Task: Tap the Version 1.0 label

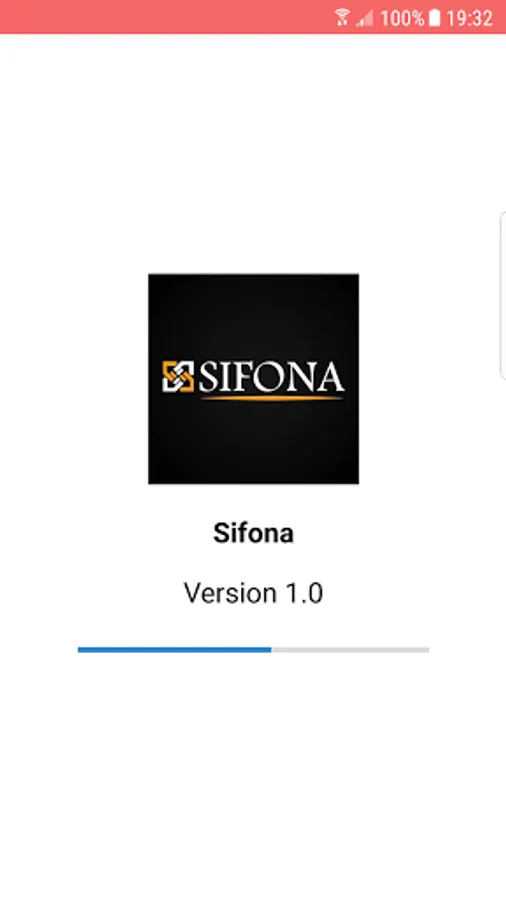Action: 254,593
